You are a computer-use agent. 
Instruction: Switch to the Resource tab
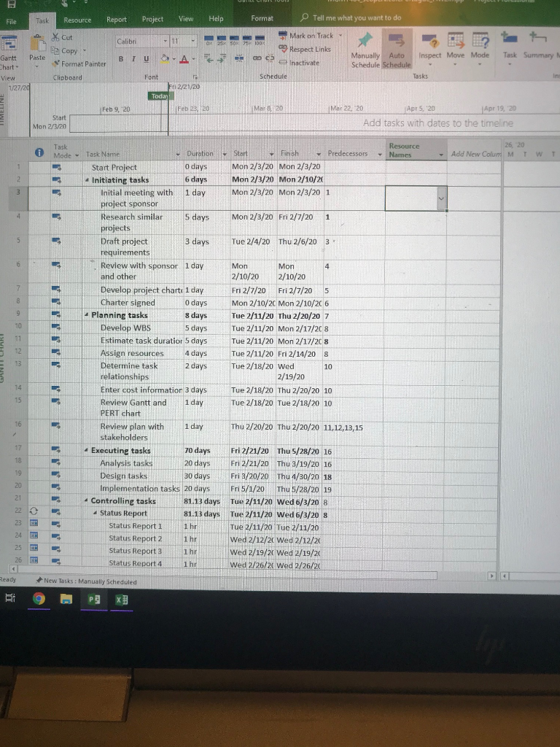coord(77,20)
